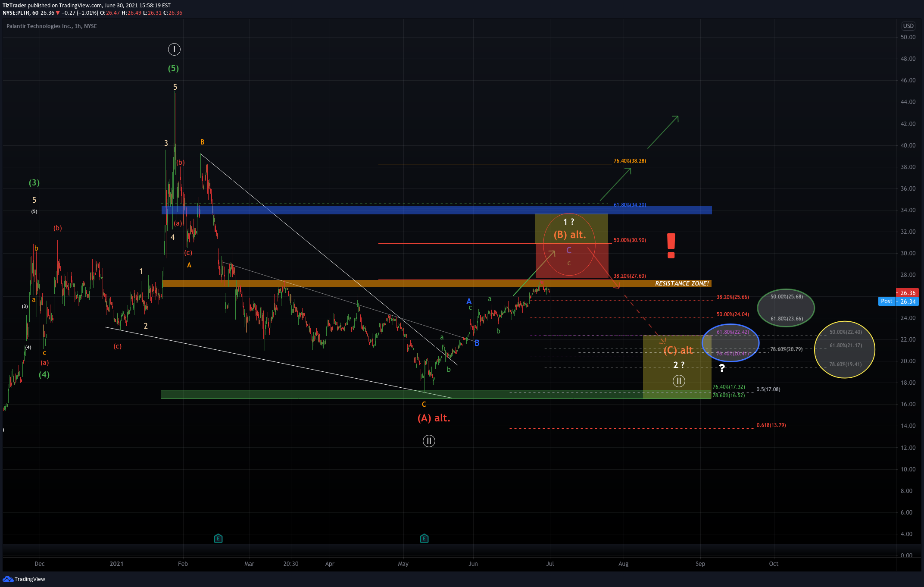Select the green (3) wave label

pyautogui.click(x=34, y=183)
